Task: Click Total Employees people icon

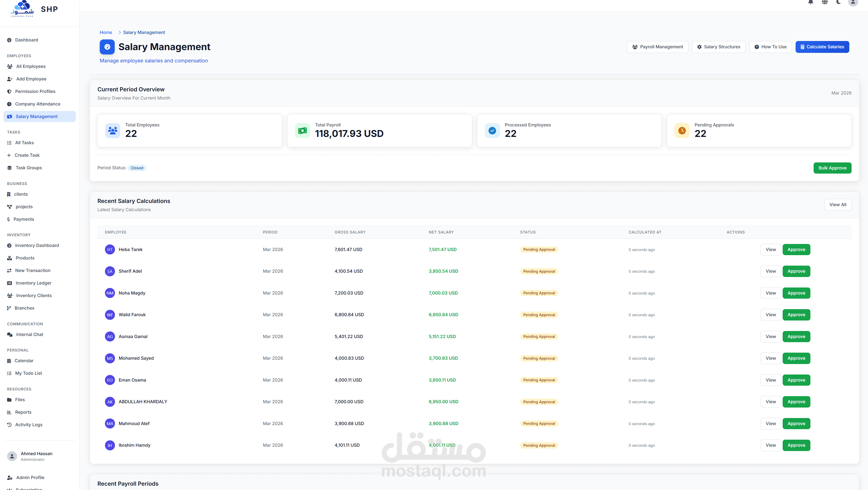Action: coord(112,131)
